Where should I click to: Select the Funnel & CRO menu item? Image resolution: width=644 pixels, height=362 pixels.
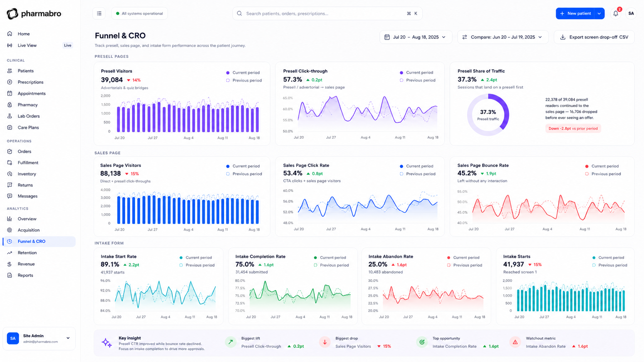coord(39,242)
